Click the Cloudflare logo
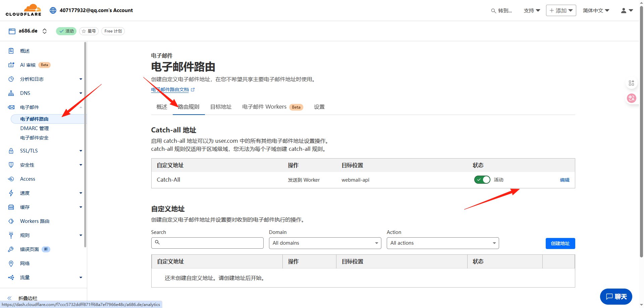644x308 pixels. click(23, 10)
